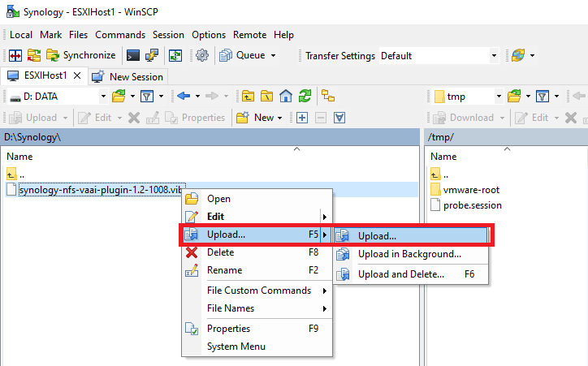Click the local Name column header
588x366 pixels.
point(20,156)
